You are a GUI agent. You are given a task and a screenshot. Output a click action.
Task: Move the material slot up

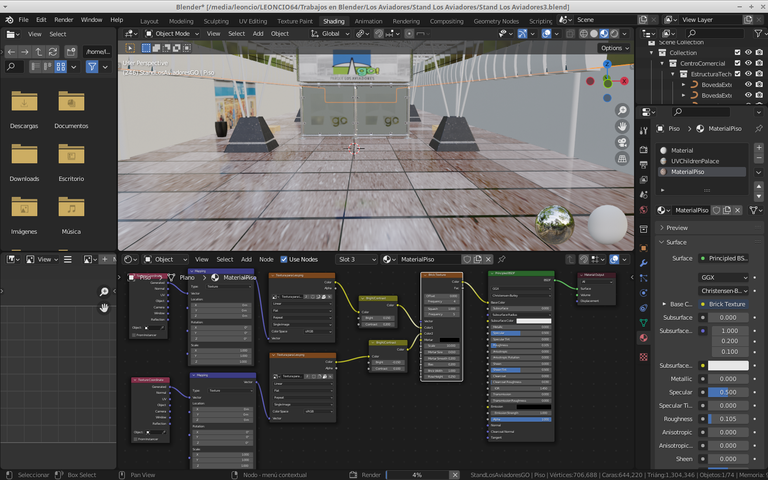(x=759, y=187)
